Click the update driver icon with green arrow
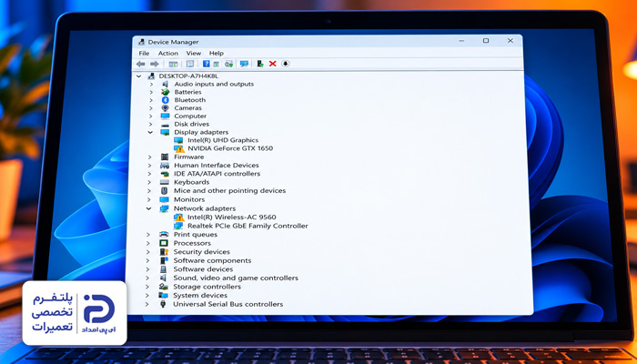This screenshot has height=364, width=637. coord(260,64)
